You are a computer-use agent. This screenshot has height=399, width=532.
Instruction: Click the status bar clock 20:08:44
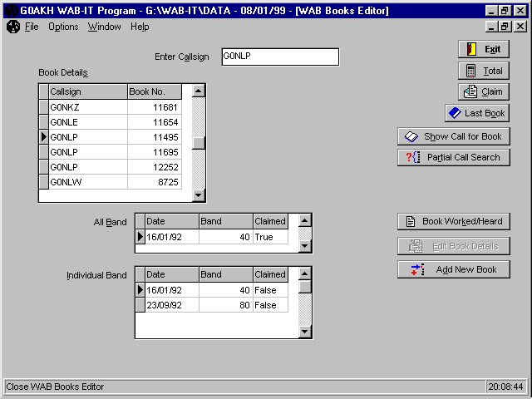coord(505,387)
